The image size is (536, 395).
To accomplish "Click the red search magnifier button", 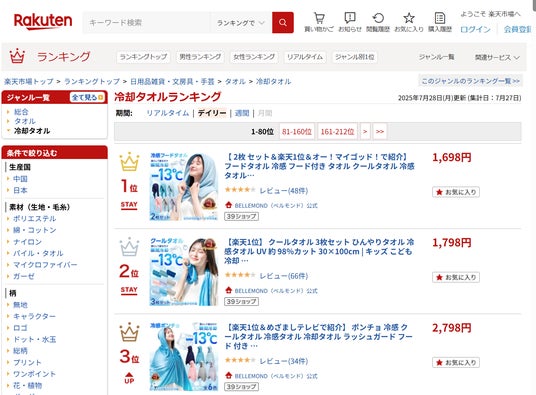I will pos(283,23).
